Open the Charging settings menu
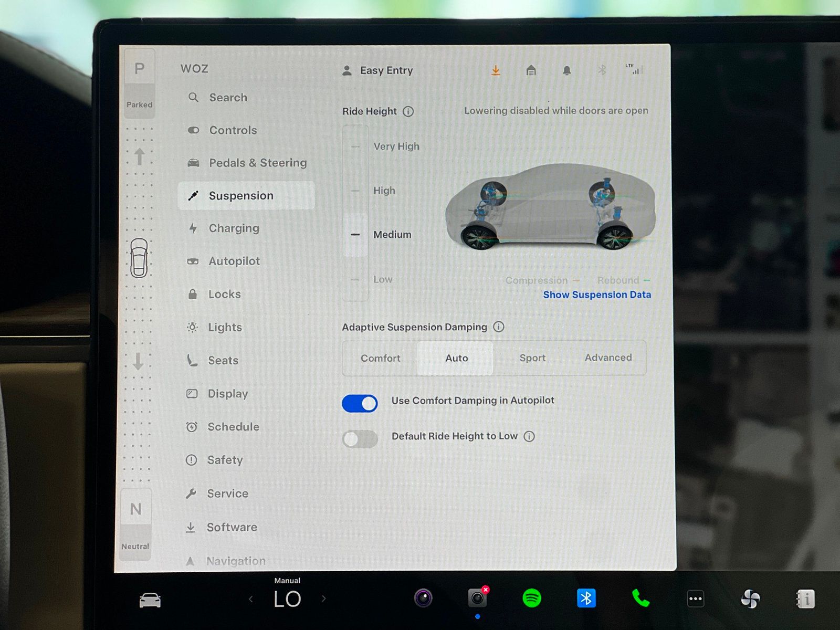The width and height of the screenshot is (840, 630). coord(234,228)
